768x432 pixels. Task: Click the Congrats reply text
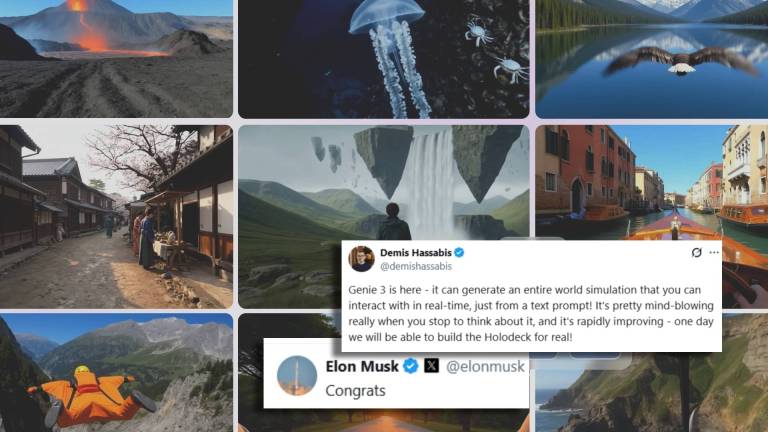(x=356, y=391)
